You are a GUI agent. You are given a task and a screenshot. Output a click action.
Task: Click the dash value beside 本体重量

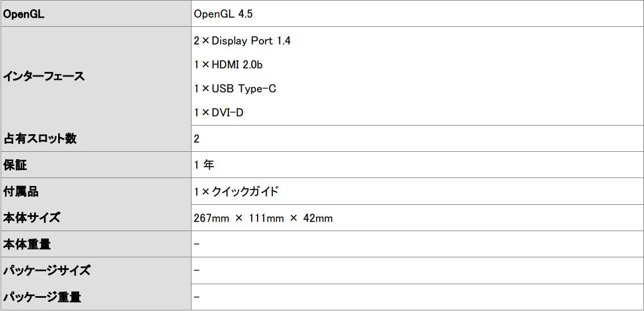[x=197, y=244]
